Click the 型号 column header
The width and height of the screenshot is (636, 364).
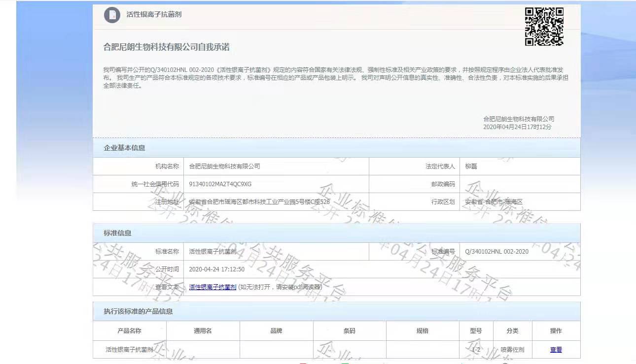pyautogui.click(x=476, y=331)
